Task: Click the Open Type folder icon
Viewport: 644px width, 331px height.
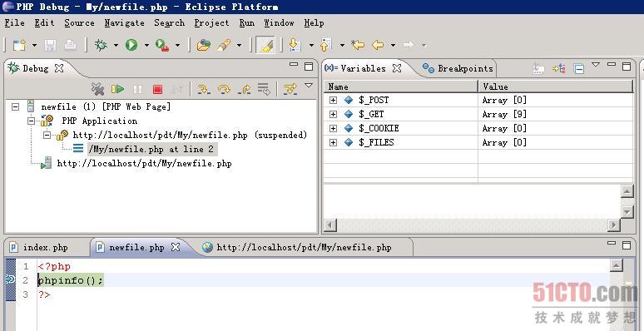Action: click(203, 45)
